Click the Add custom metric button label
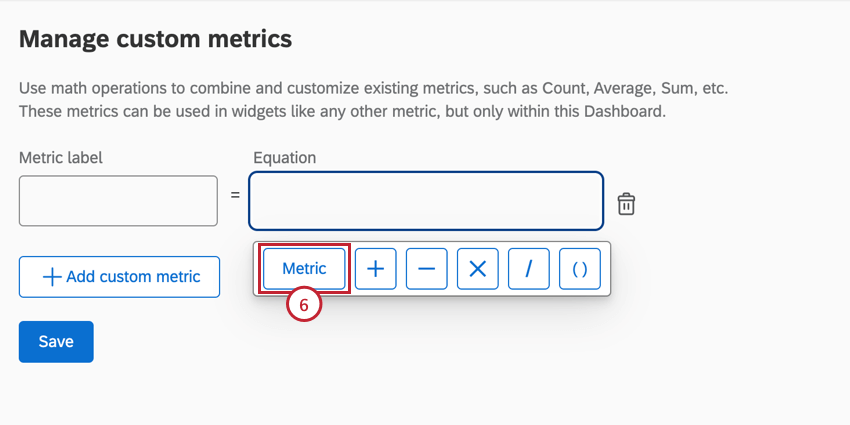The width and height of the screenshot is (850, 425). coord(133,277)
